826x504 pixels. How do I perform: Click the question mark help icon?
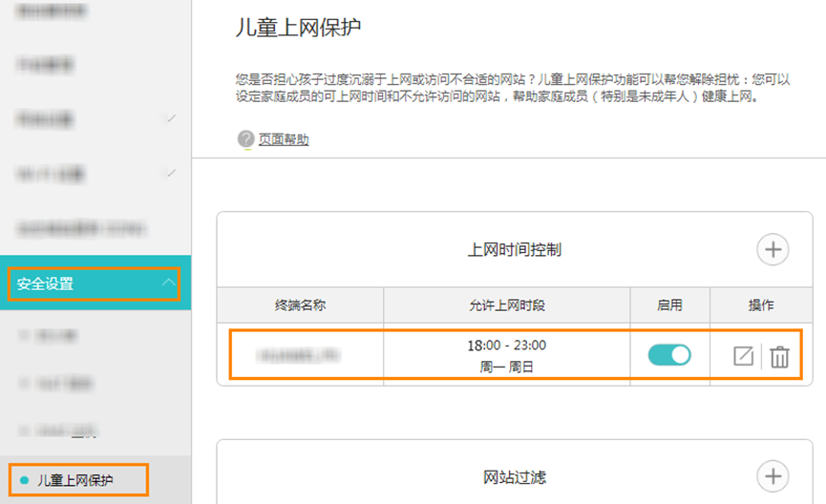point(245,139)
